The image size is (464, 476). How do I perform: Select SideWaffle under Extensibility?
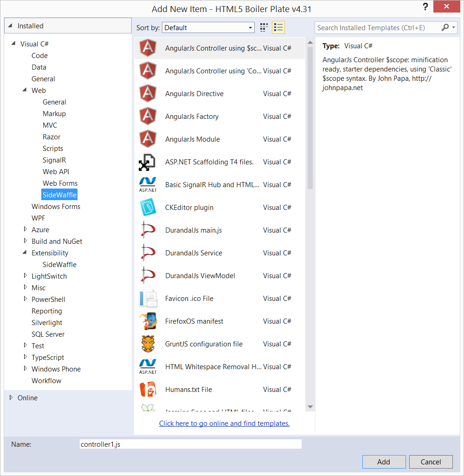pyautogui.click(x=59, y=264)
